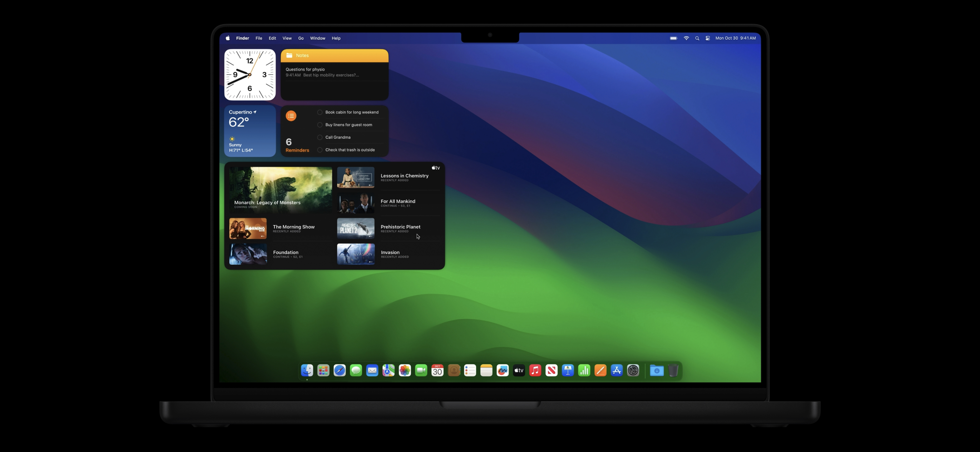Open Trash in the Dock
980x452 pixels.
[x=673, y=370]
